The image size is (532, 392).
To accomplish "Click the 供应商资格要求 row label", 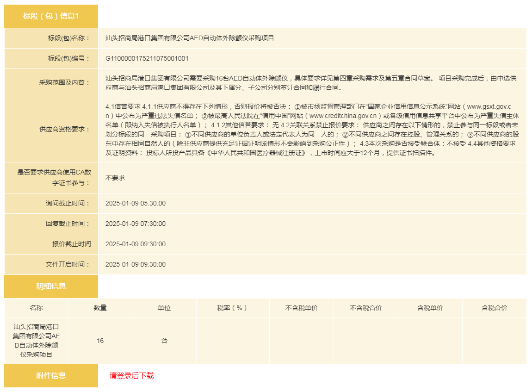I will [65, 129].
